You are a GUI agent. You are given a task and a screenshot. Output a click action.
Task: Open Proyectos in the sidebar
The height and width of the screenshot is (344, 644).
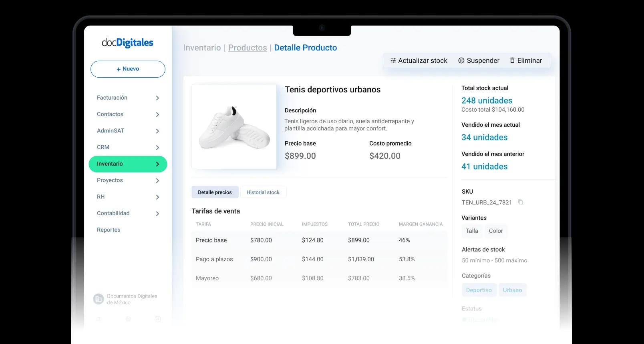point(110,180)
